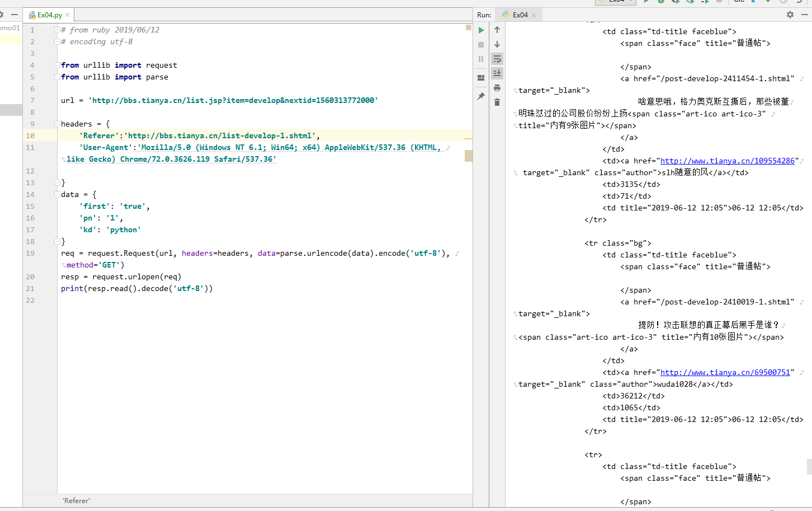Image resolution: width=812 pixels, height=511 pixels.
Task: Toggle scroll to end of console output
Action: (497, 73)
